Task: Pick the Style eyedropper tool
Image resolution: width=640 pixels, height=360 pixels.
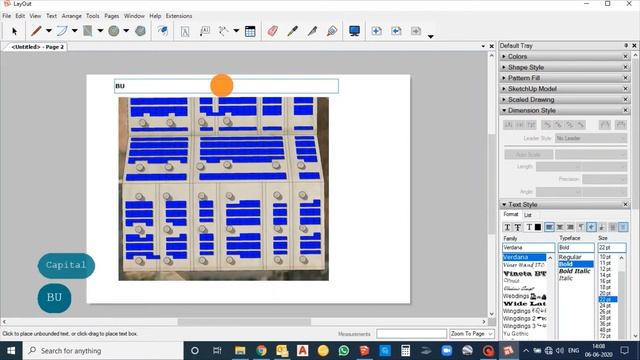Action: coord(292,31)
